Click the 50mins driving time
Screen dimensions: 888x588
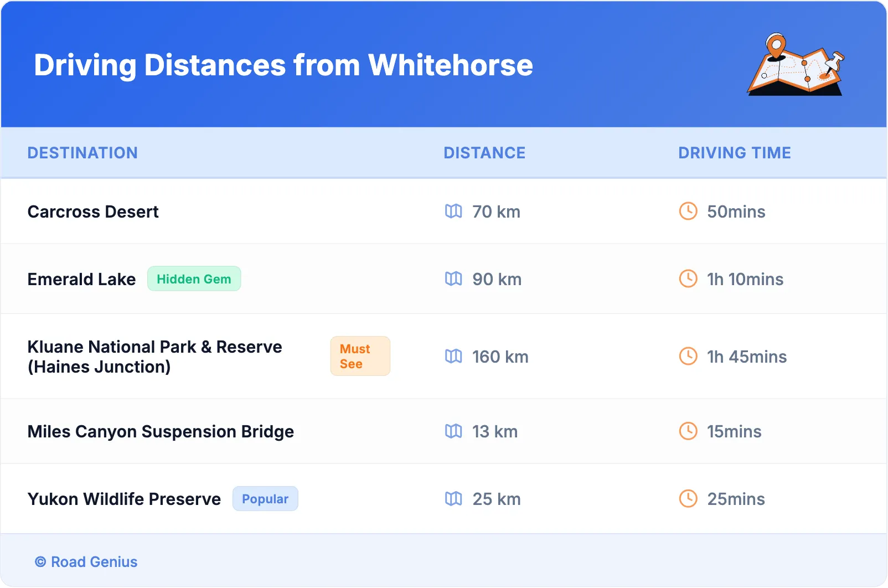point(736,212)
